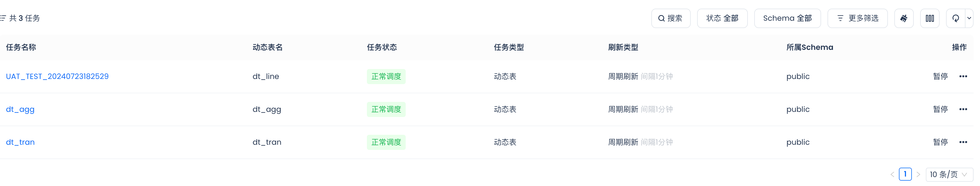Open more actions for UAT_TEST_20240723182529 row

click(x=963, y=77)
